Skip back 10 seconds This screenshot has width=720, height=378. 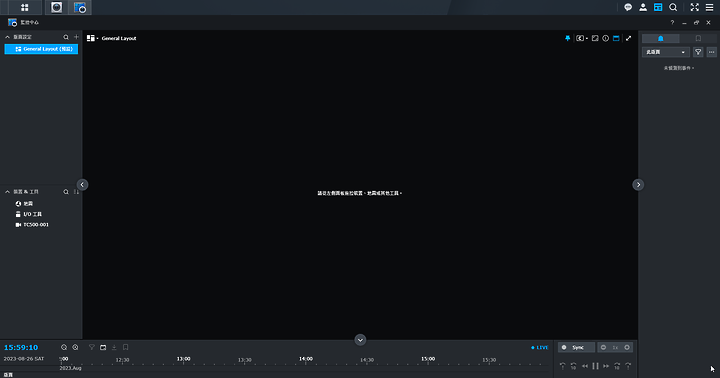coord(574,366)
